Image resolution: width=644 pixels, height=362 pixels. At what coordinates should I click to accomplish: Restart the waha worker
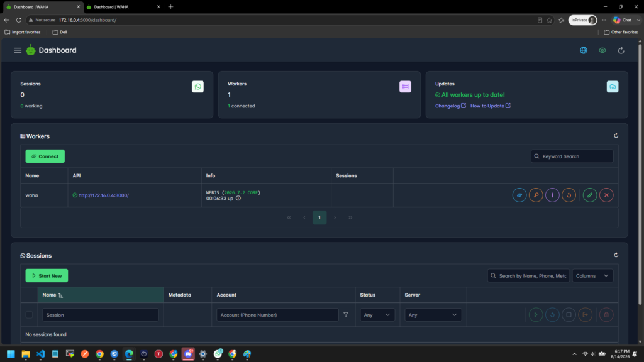(x=569, y=195)
